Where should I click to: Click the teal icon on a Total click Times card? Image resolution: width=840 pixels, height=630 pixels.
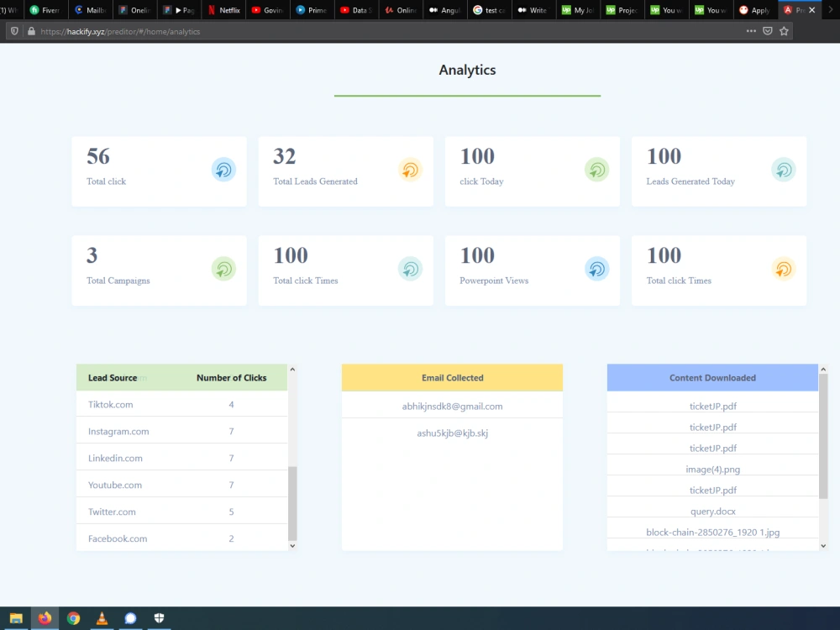tap(411, 269)
